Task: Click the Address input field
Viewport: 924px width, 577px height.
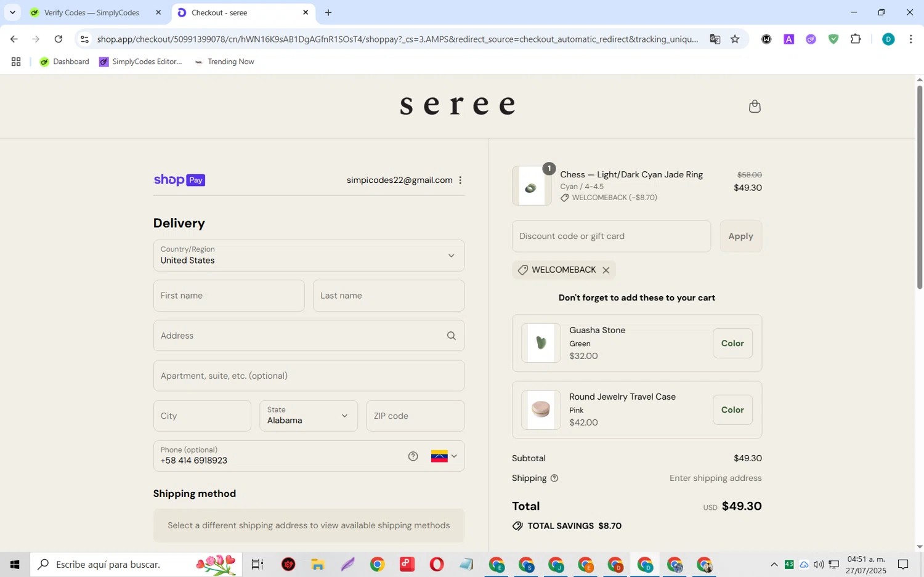Action: [x=309, y=336]
